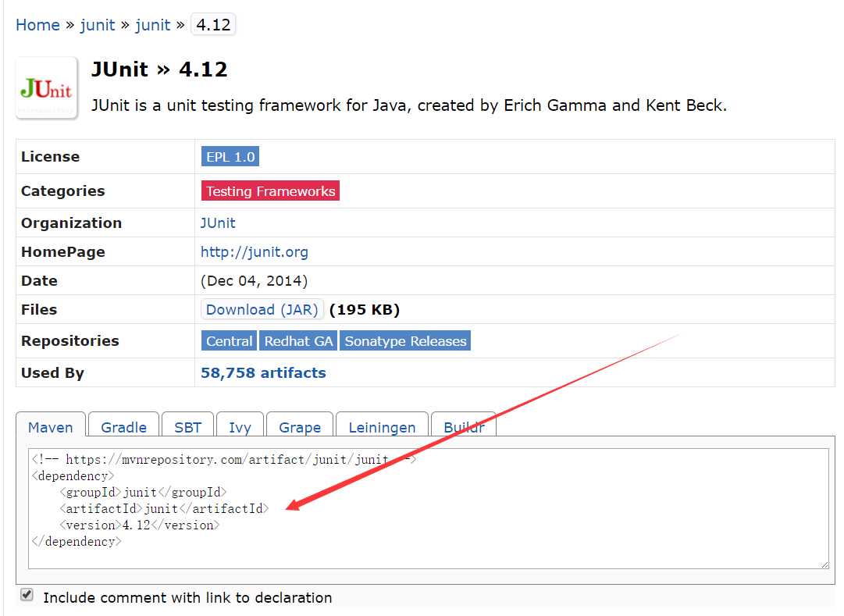Switch to the Grape tab
The image size is (844, 616).
click(x=300, y=427)
